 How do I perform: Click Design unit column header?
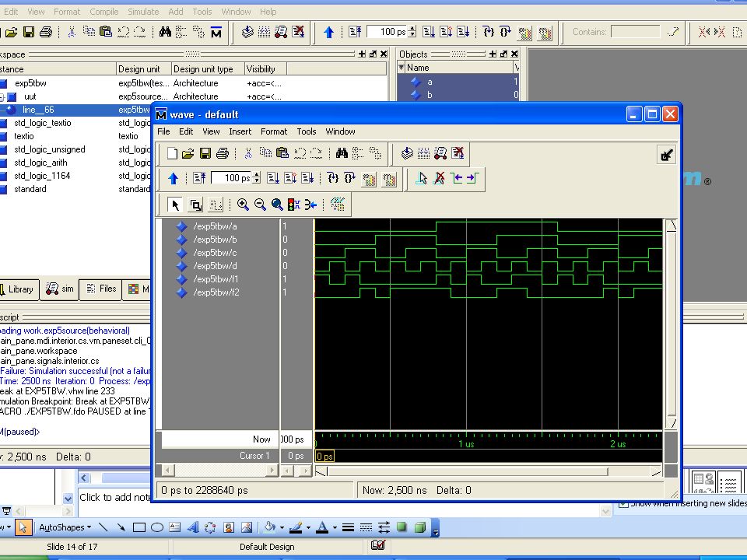144,69
